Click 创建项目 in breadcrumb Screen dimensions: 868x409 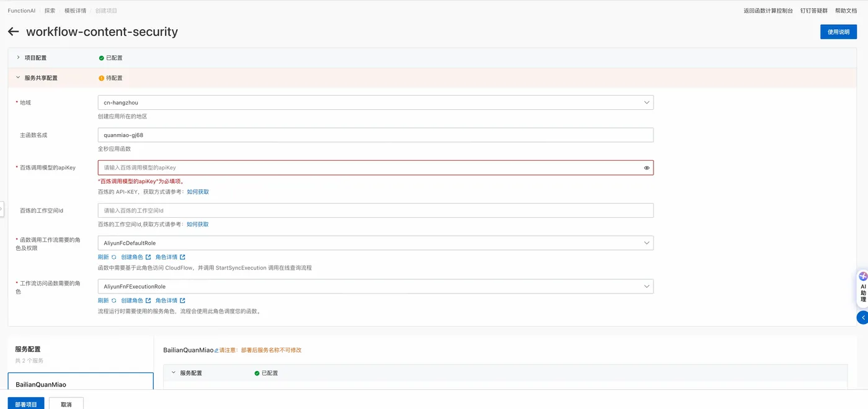pos(106,11)
